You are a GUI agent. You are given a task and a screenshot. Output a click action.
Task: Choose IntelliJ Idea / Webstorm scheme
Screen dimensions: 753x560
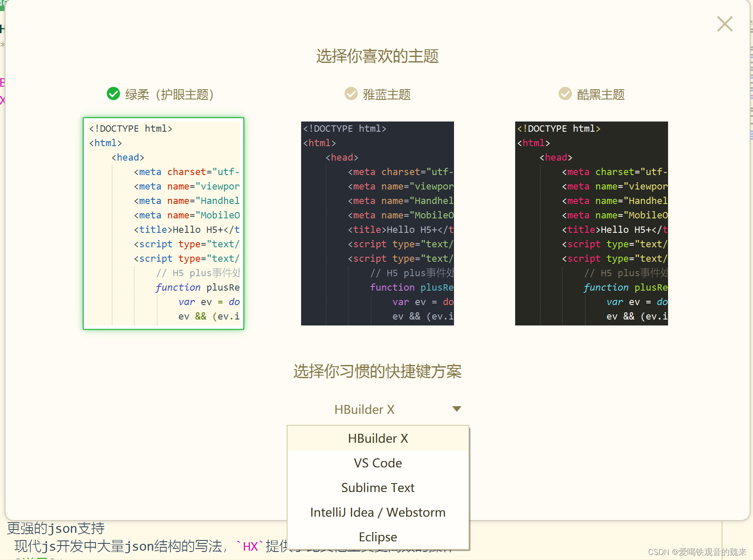click(x=378, y=512)
